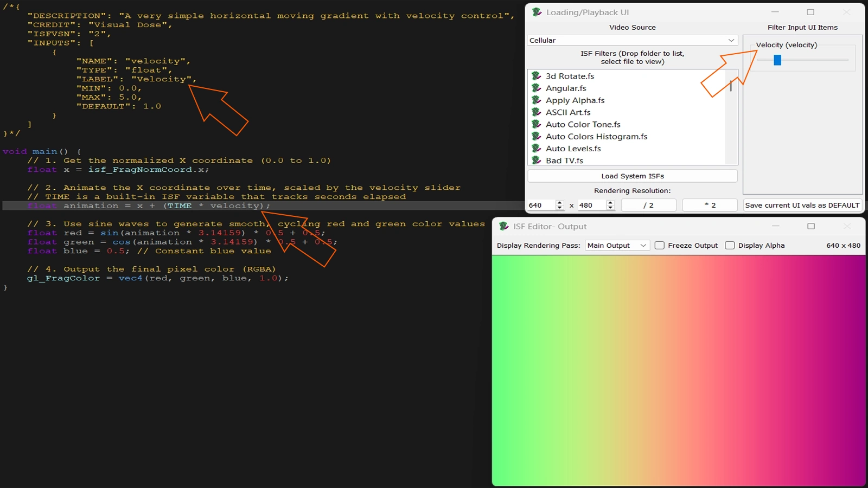Click the rendering height field 480
Image resolution: width=868 pixels, height=488 pixels.
[591, 205]
